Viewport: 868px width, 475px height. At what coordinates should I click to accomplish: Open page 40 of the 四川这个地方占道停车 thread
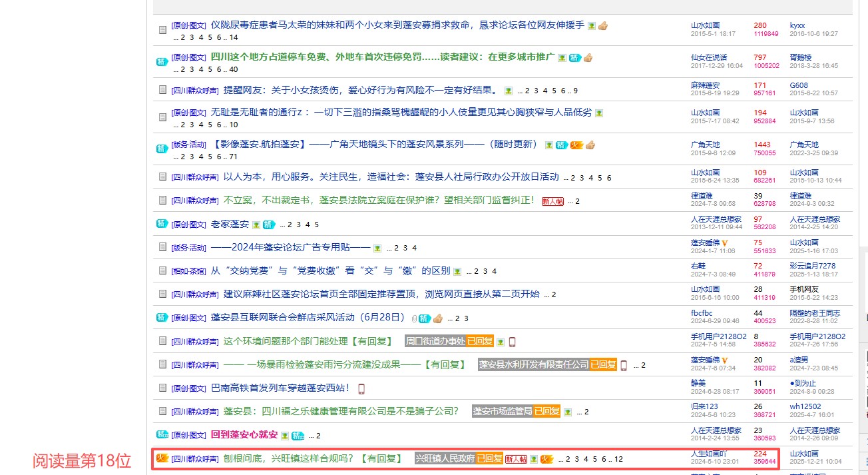233,69
